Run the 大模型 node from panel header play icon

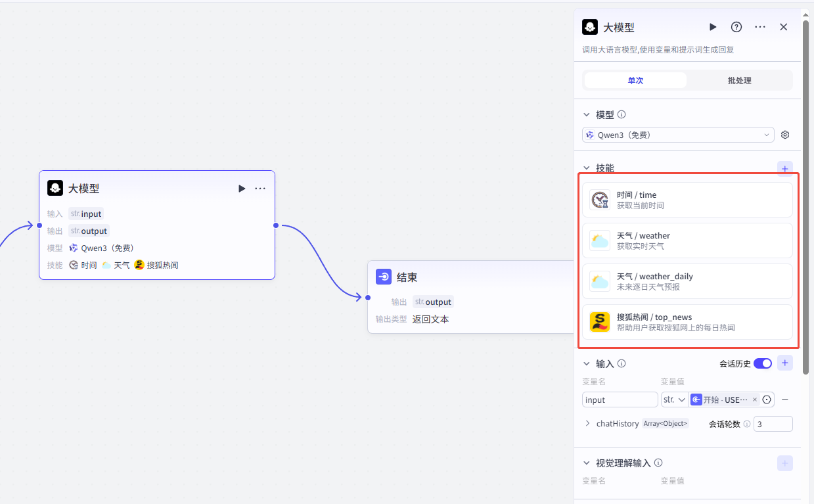click(x=713, y=27)
